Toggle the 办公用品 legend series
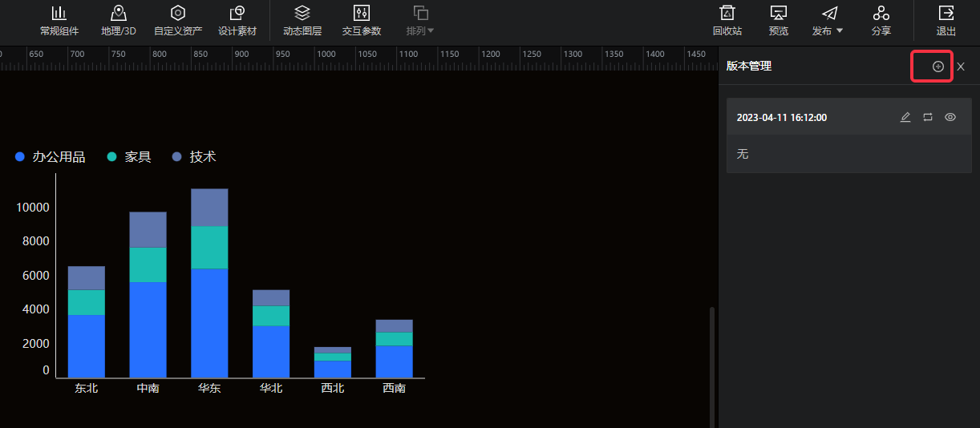Screen dimensions: 980x428 (50, 157)
